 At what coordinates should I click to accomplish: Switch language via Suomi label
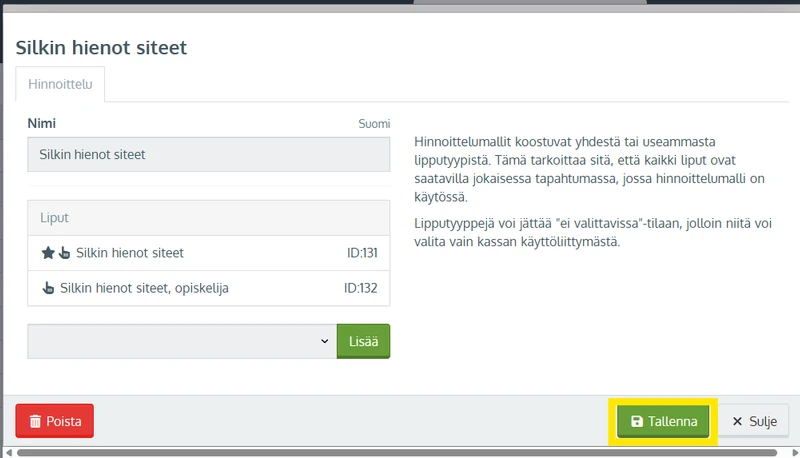click(x=374, y=124)
